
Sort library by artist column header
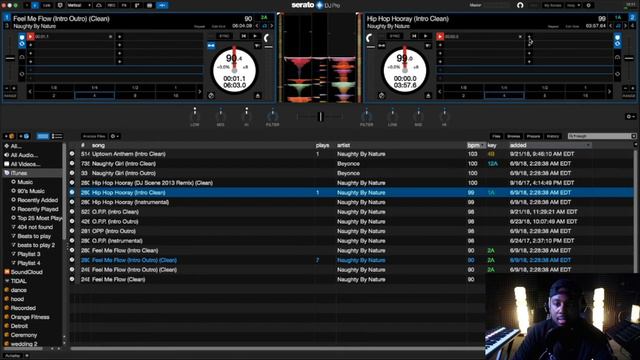[x=343, y=145]
